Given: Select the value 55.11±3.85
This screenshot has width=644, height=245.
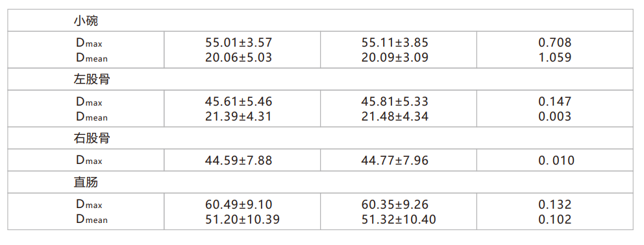Looking at the screenshot, I should click(395, 43).
